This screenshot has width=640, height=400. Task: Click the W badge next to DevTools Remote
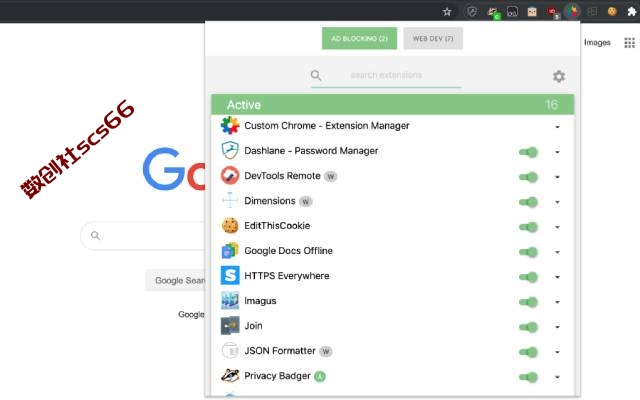point(331,176)
